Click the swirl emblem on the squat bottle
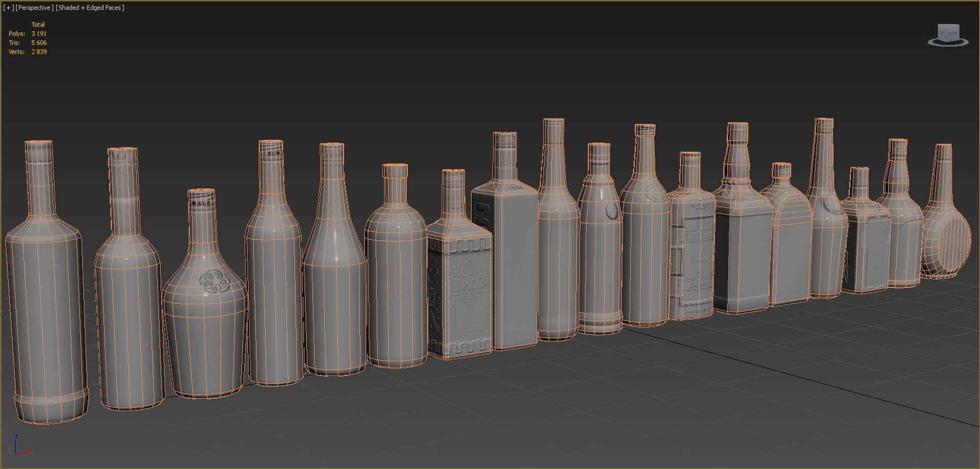The height and width of the screenshot is (469, 980). pyautogui.click(x=215, y=282)
